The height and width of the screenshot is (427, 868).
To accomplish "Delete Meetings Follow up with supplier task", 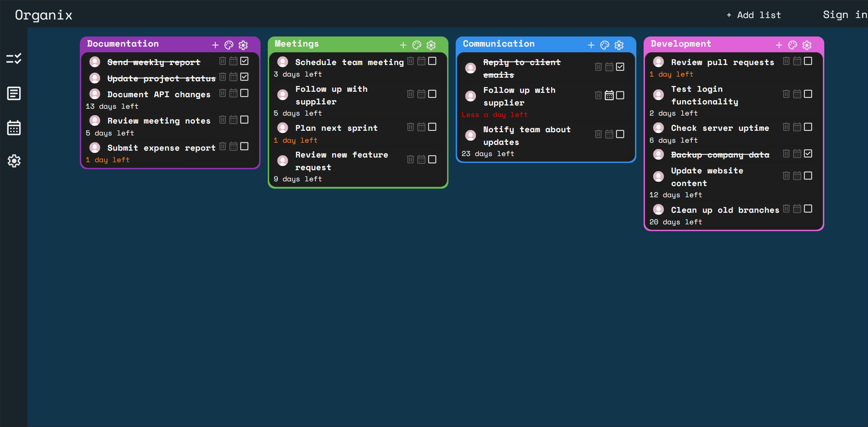I will 411,94.
